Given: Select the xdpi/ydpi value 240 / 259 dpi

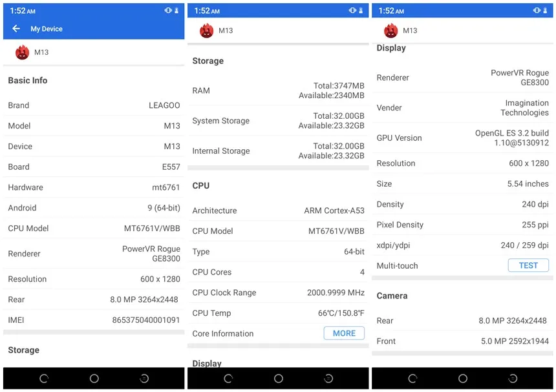Looking at the screenshot, I should (x=525, y=245).
